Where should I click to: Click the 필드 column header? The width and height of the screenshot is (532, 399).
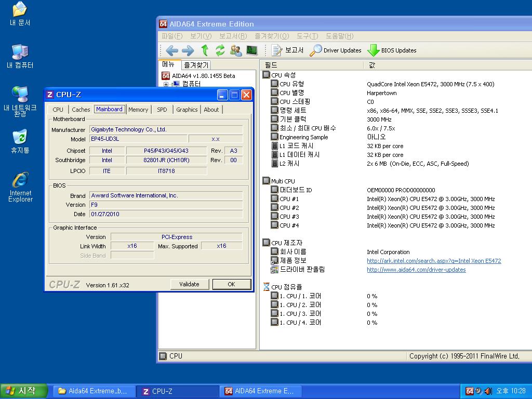[312, 65]
